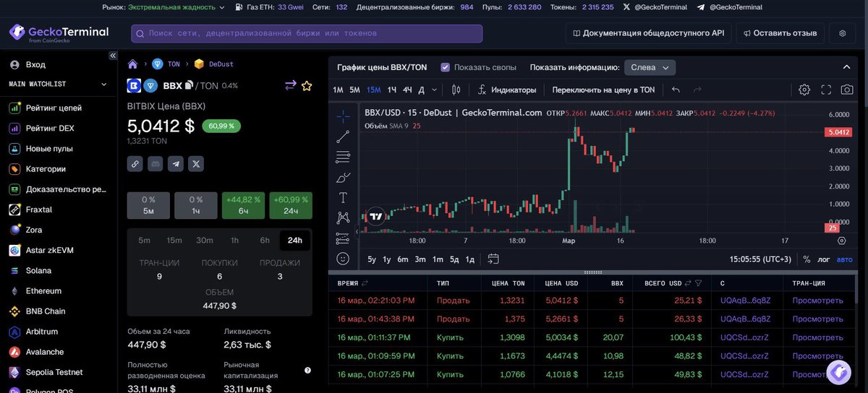Select the crosshair cursor tool on chart

[343, 116]
